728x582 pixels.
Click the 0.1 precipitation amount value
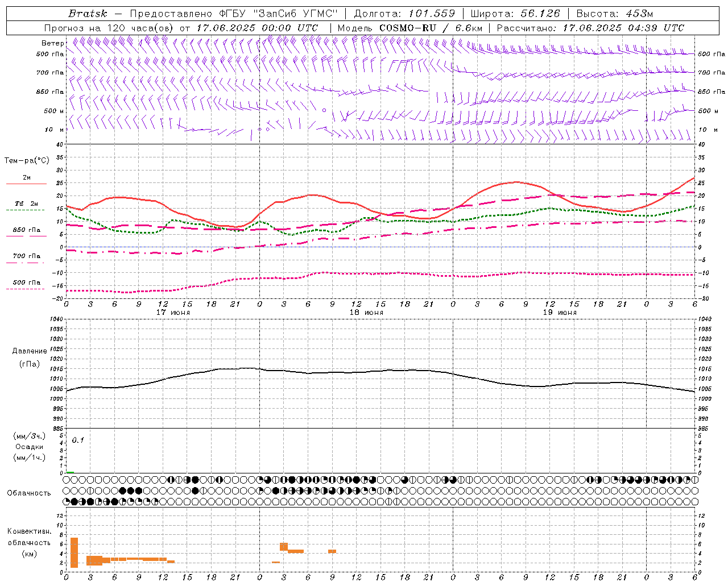78,440
